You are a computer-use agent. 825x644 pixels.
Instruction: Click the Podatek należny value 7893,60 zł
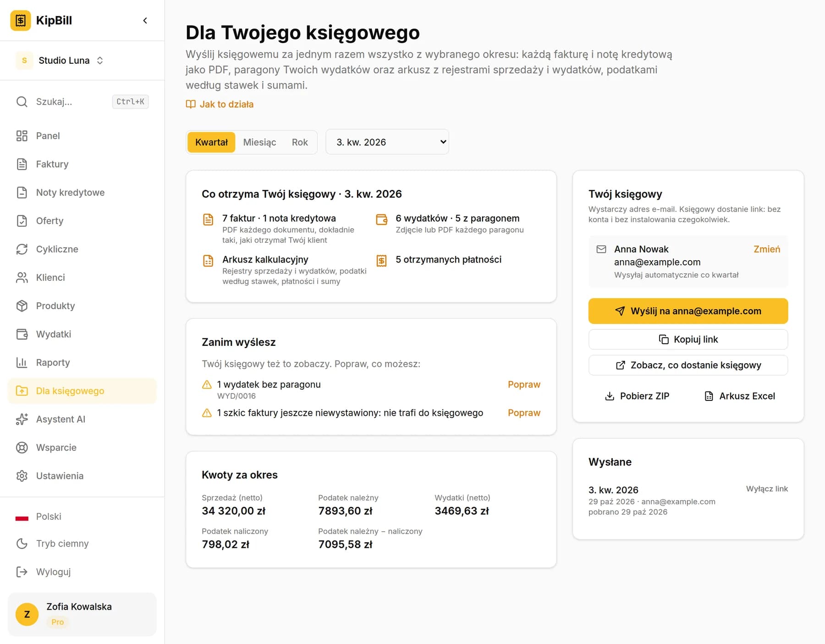point(345,511)
